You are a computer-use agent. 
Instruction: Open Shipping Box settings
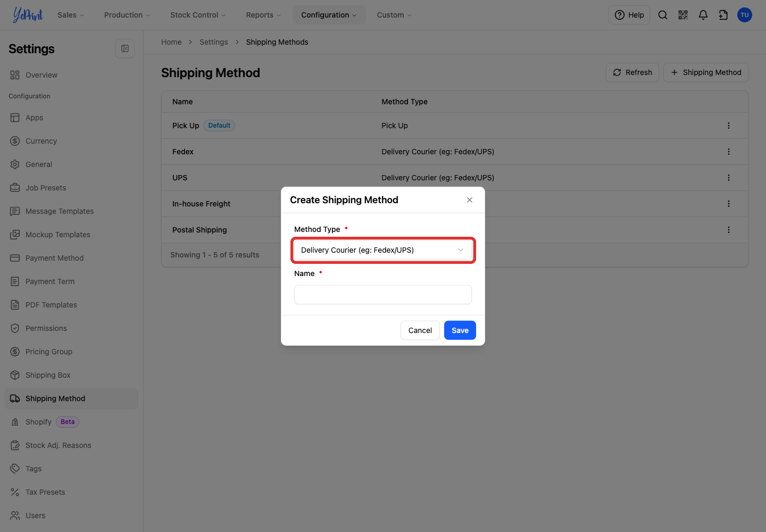click(x=71, y=375)
